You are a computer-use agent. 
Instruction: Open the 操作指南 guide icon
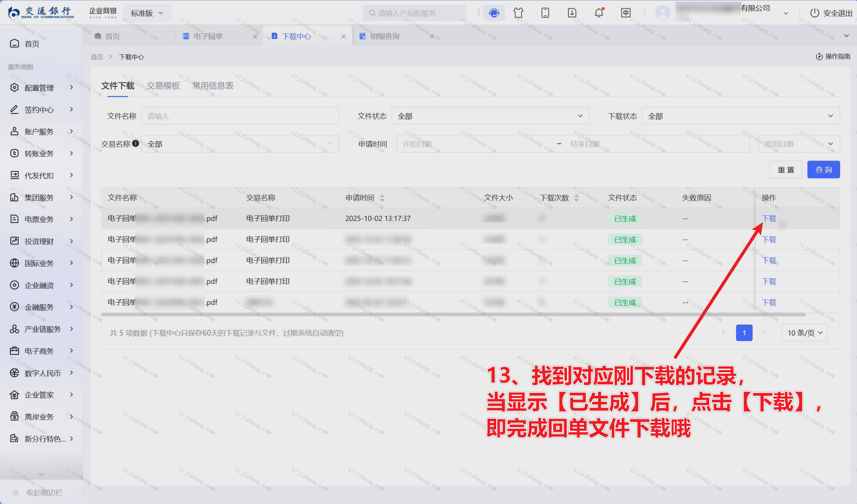[819, 56]
